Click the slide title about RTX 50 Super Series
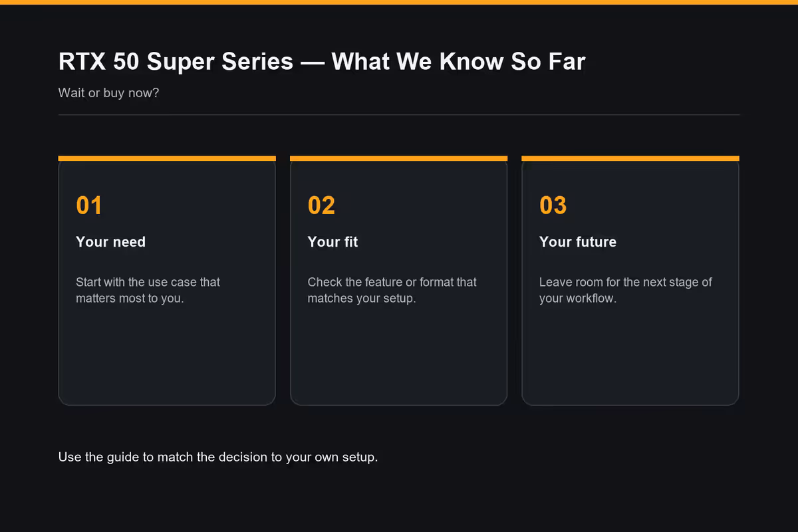Screen dimensions: 798x532 coord(322,62)
